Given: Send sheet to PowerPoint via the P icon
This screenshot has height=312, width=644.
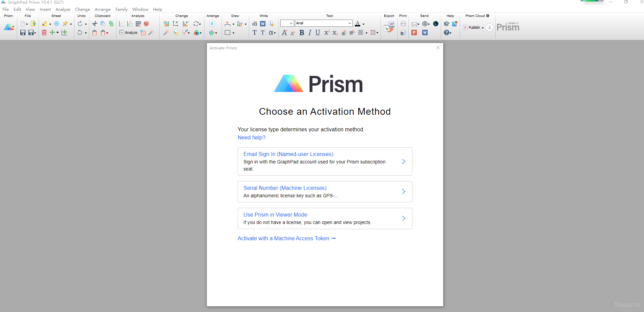Looking at the screenshot, I should [414, 32].
